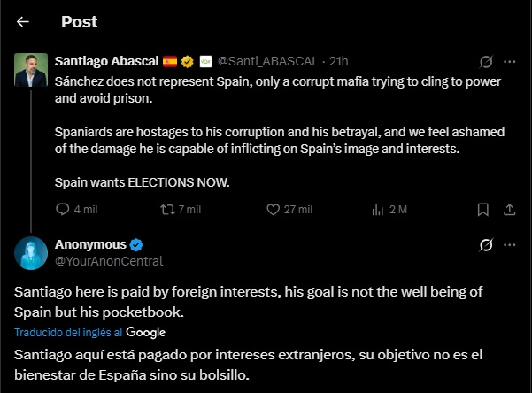Image resolution: width=532 pixels, height=393 pixels.
Task: Open the Anonymous profile avatar
Action: click(x=31, y=252)
